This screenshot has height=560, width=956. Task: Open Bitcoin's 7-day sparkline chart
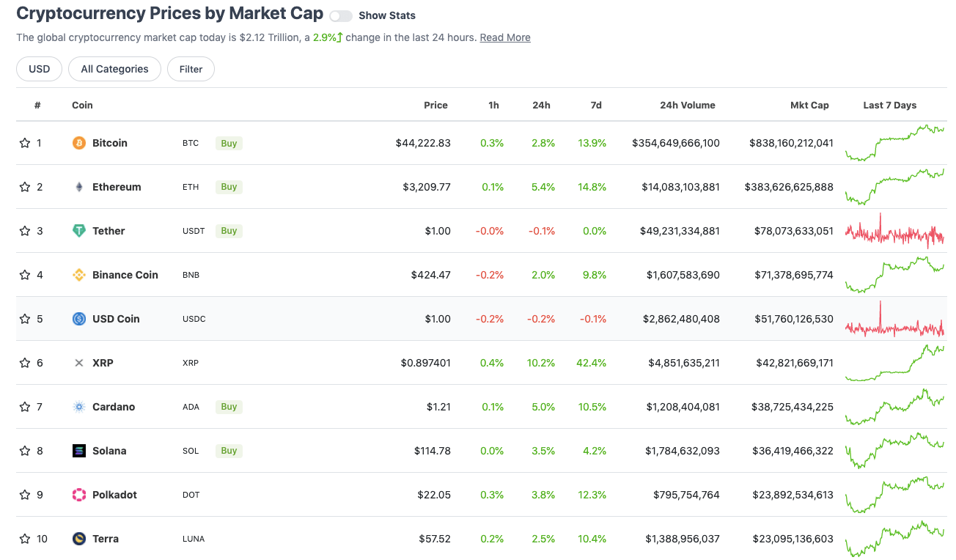[x=894, y=143]
